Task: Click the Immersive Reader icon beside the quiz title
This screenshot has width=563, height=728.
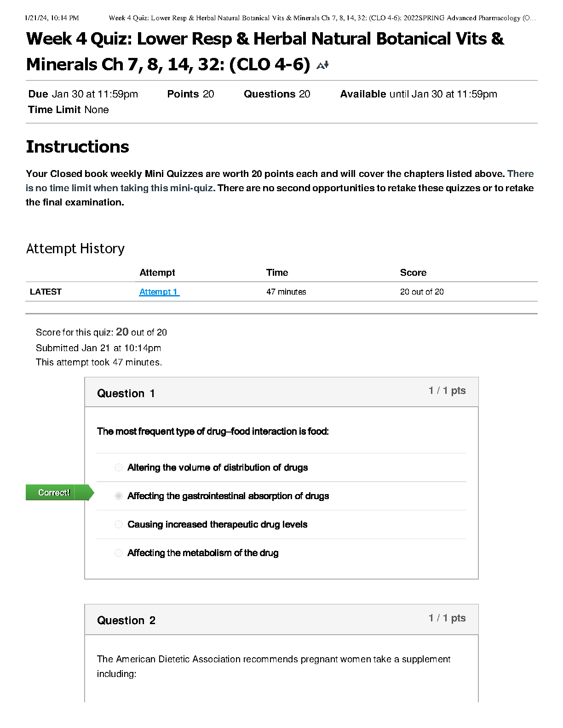Action: coord(322,65)
